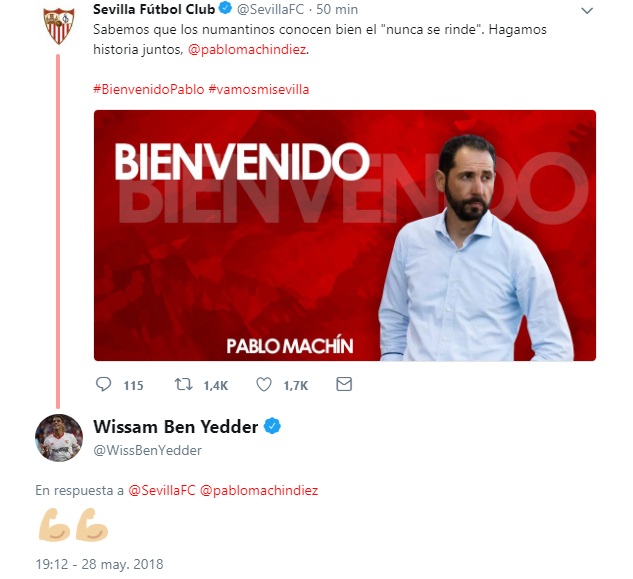Expand the tweet options chevron
The height and width of the screenshot is (579, 633).
pos(587,10)
